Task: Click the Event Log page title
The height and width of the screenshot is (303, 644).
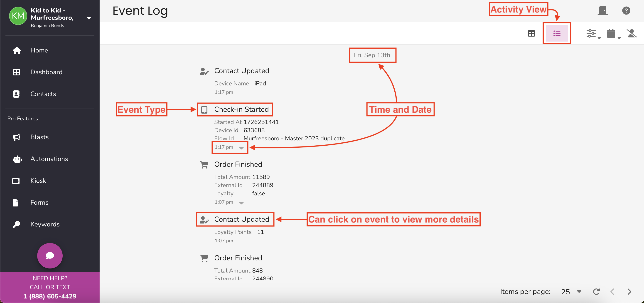Action: [140, 11]
